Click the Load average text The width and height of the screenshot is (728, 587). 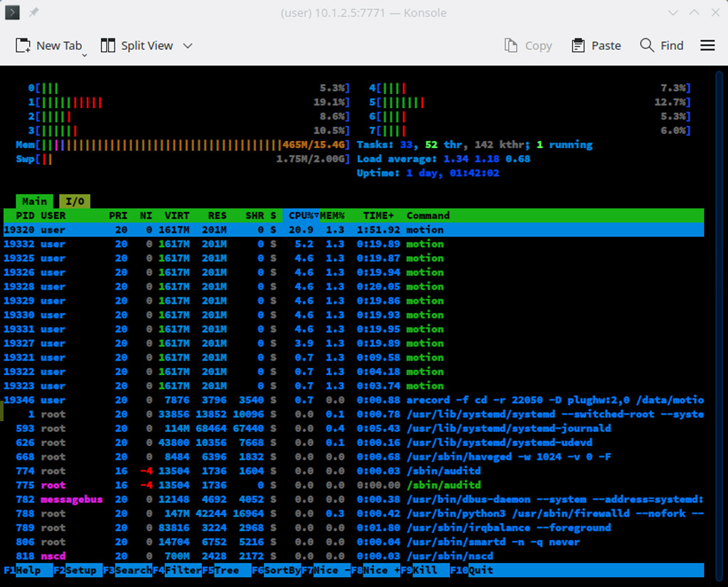pos(444,159)
